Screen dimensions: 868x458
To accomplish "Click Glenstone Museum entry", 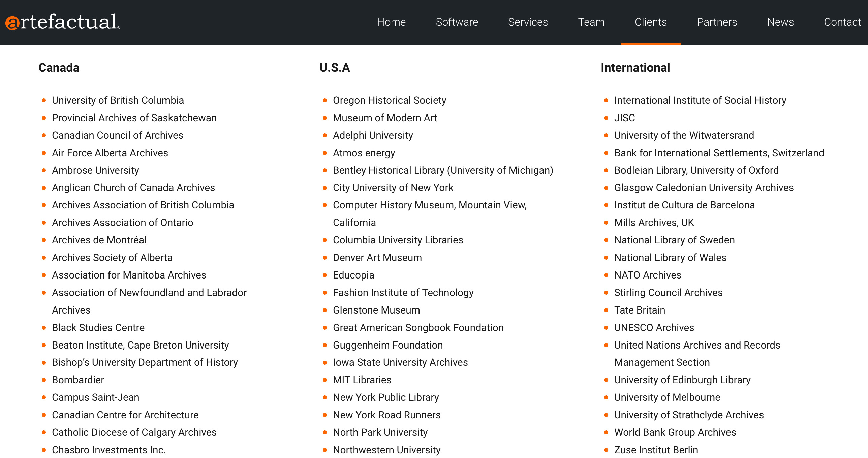I will 376,310.
